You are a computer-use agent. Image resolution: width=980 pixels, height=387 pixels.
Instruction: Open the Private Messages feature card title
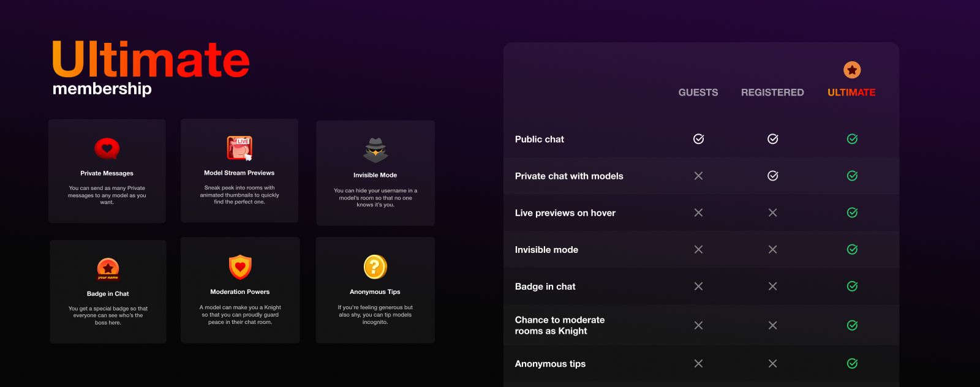pos(107,173)
